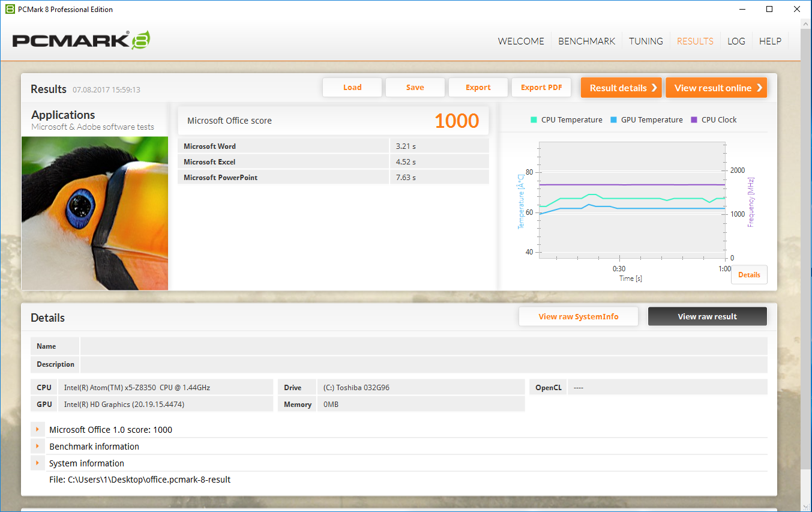Click the Microsoft Office score value 1000

457,121
